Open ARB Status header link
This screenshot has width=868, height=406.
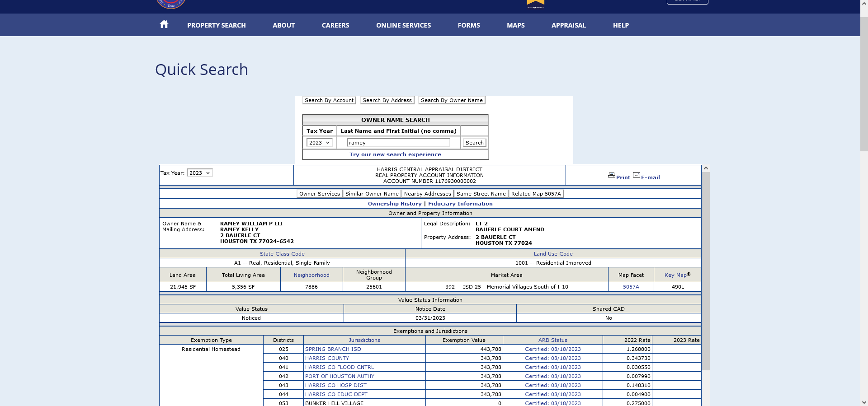coord(552,340)
